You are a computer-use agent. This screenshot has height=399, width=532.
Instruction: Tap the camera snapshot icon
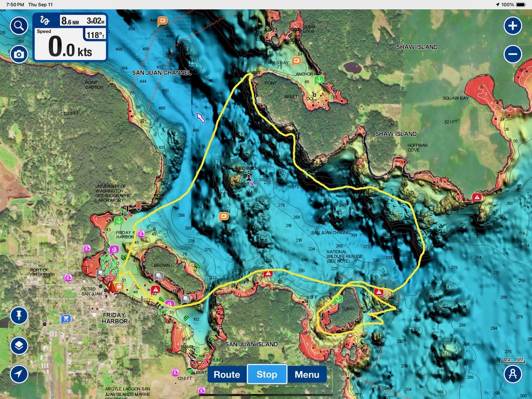(x=19, y=54)
